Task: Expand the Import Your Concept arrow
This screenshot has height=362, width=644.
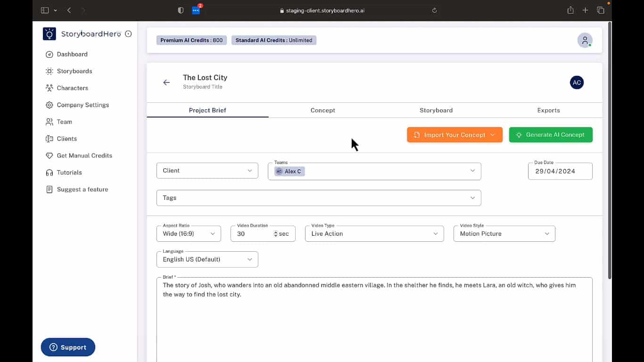Action: point(493,135)
